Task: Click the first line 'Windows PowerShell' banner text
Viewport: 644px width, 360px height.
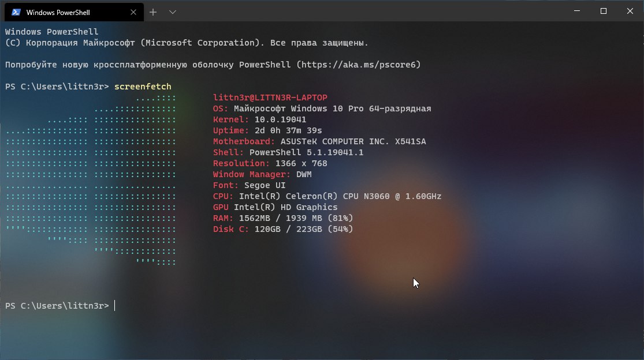Action: [x=52, y=32]
